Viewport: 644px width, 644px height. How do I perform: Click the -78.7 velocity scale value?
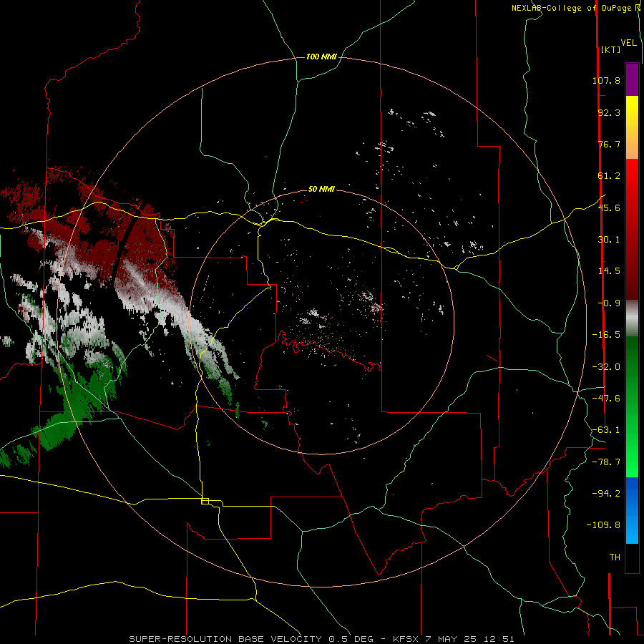606,462
